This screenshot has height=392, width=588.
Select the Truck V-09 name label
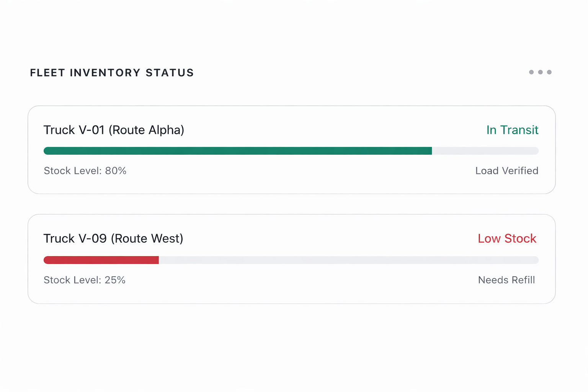click(75, 238)
